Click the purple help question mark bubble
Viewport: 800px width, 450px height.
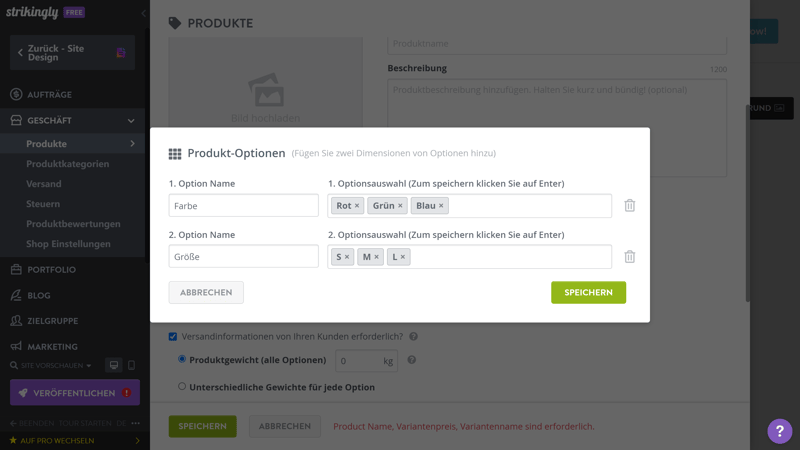pyautogui.click(x=780, y=430)
